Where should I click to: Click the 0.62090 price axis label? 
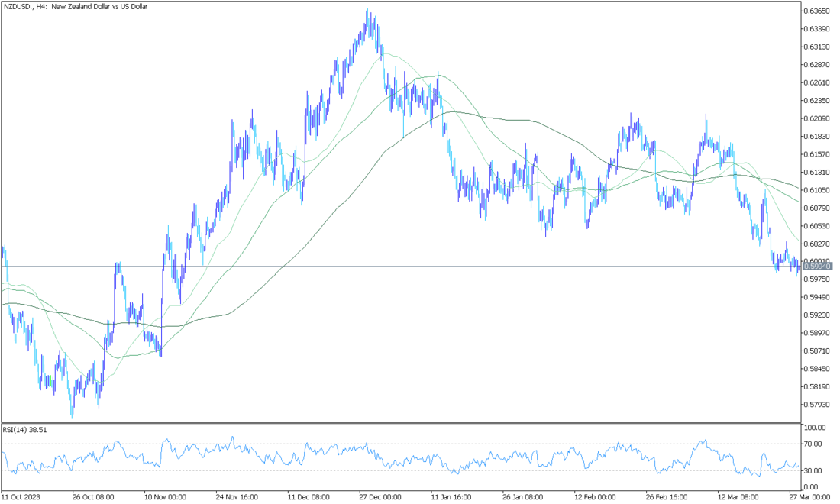[817, 118]
